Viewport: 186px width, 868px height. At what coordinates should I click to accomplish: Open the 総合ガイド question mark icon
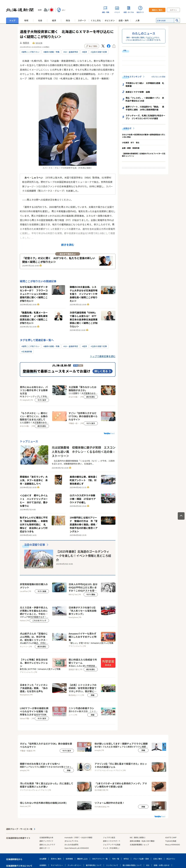[140, 8]
